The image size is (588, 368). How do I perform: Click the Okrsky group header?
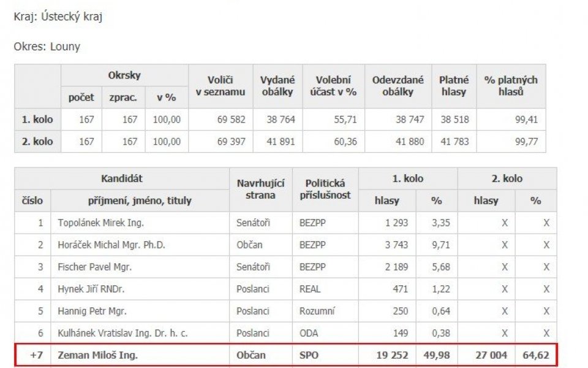(x=124, y=75)
